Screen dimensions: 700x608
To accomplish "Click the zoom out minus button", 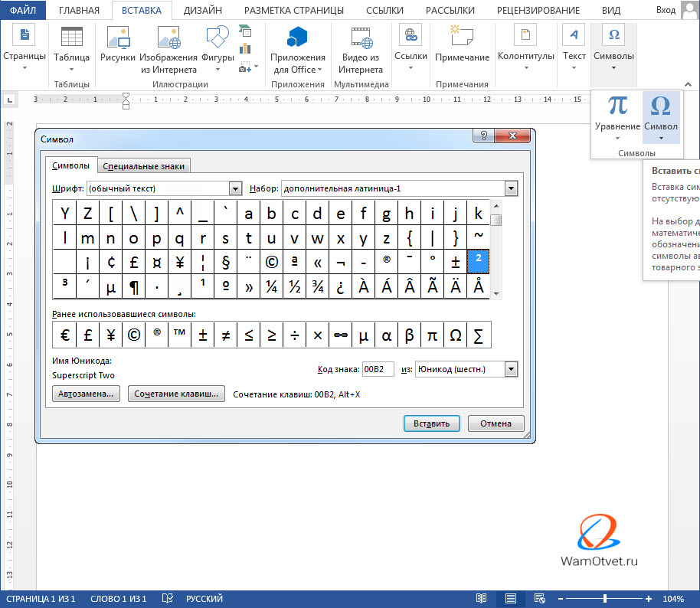I will 561,599.
